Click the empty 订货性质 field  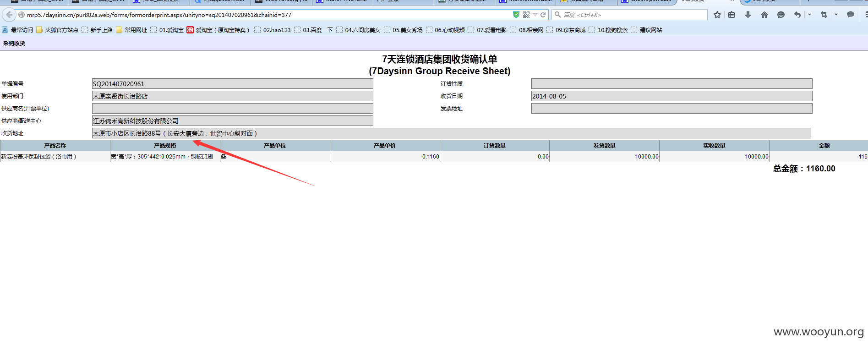click(x=672, y=84)
